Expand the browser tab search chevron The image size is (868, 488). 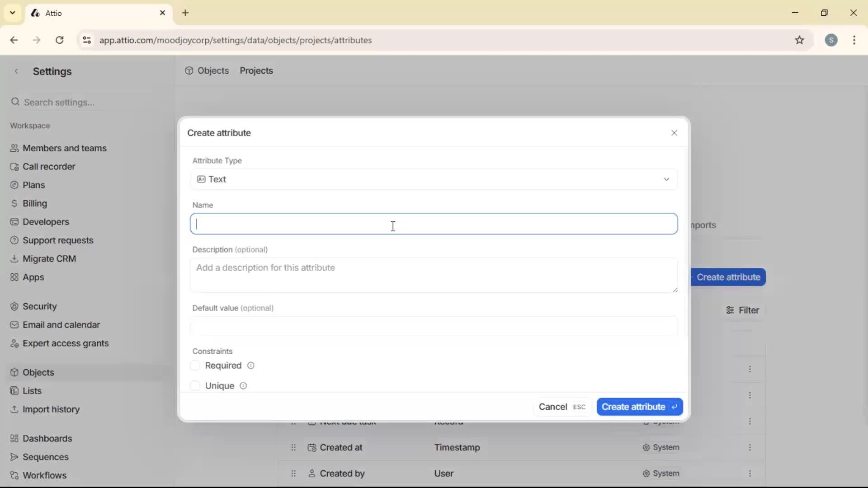point(12,13)
